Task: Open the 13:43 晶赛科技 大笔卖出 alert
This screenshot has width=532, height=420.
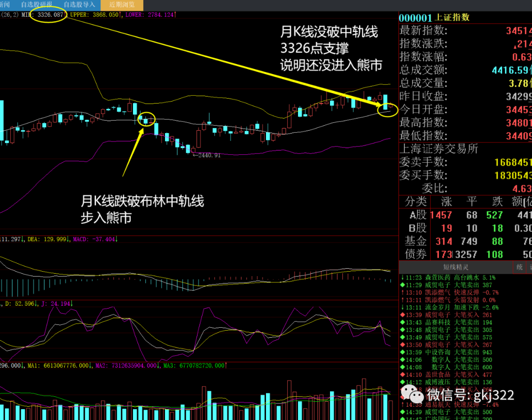Action: tap(447, 322)
